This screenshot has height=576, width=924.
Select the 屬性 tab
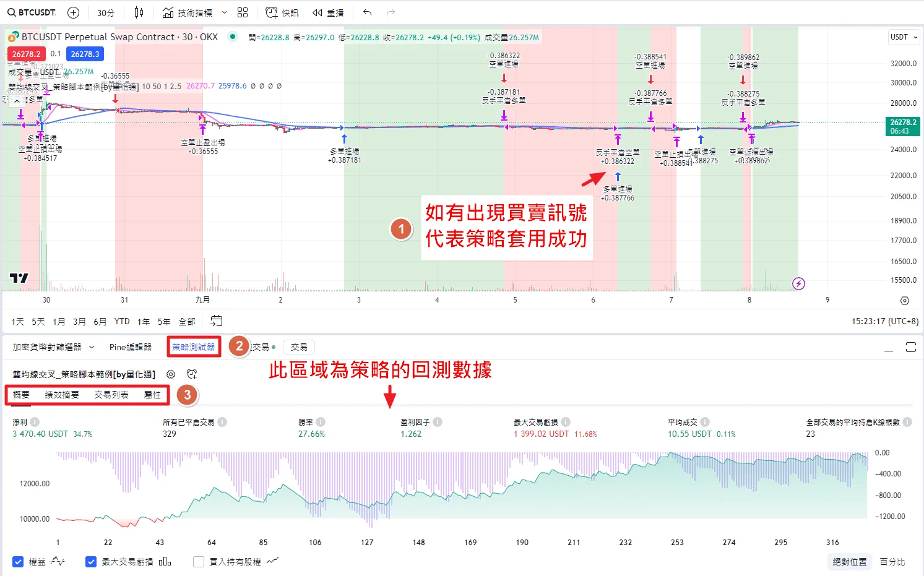point(152,395)
